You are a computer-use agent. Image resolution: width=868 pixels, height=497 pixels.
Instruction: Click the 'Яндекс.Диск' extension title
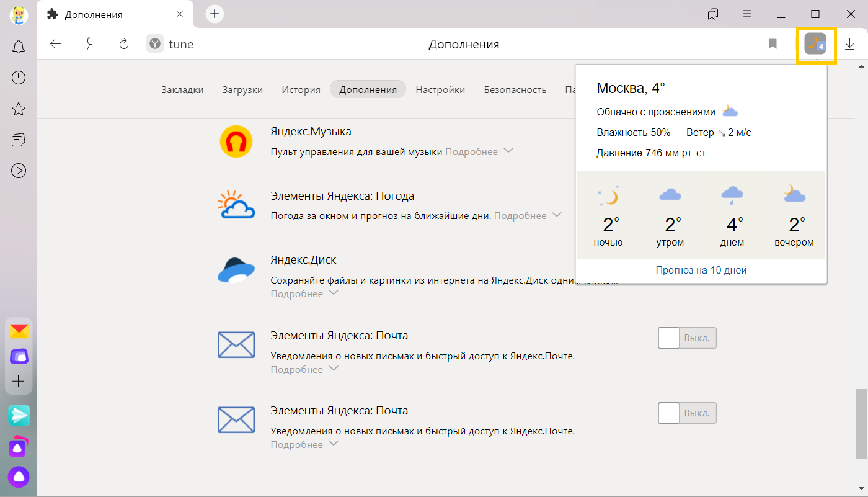pyautogui.click(x=303, y=260)
